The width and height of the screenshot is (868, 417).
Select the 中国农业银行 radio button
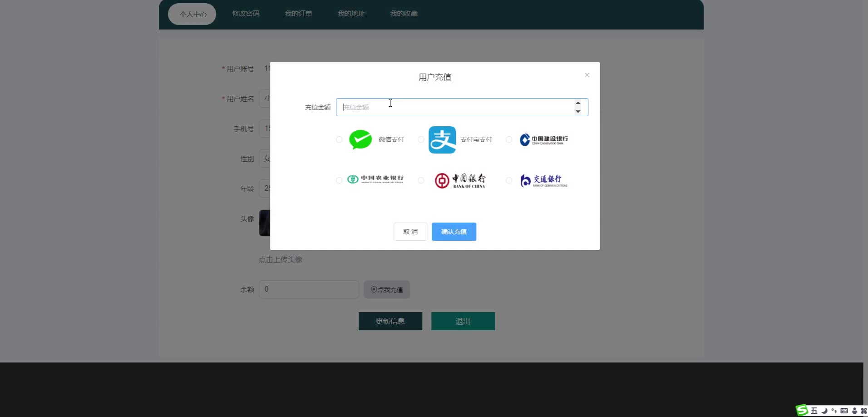(x=339, y=180)
